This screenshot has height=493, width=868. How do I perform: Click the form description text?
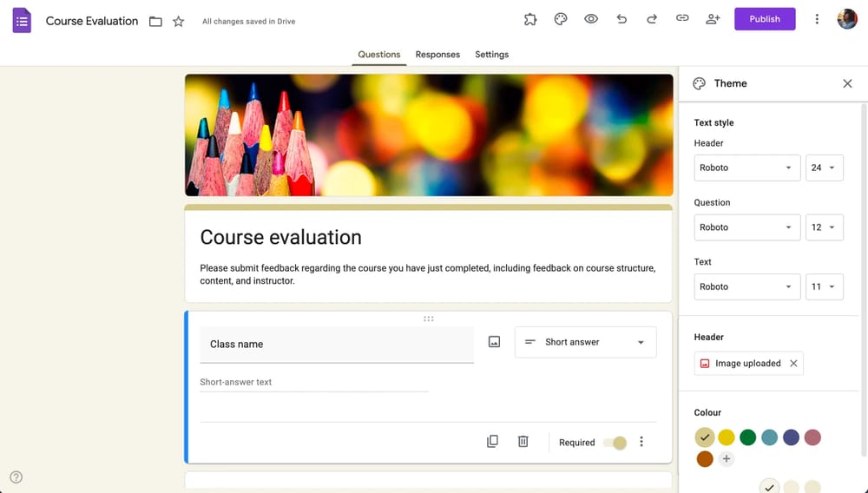tap(428, 274)
